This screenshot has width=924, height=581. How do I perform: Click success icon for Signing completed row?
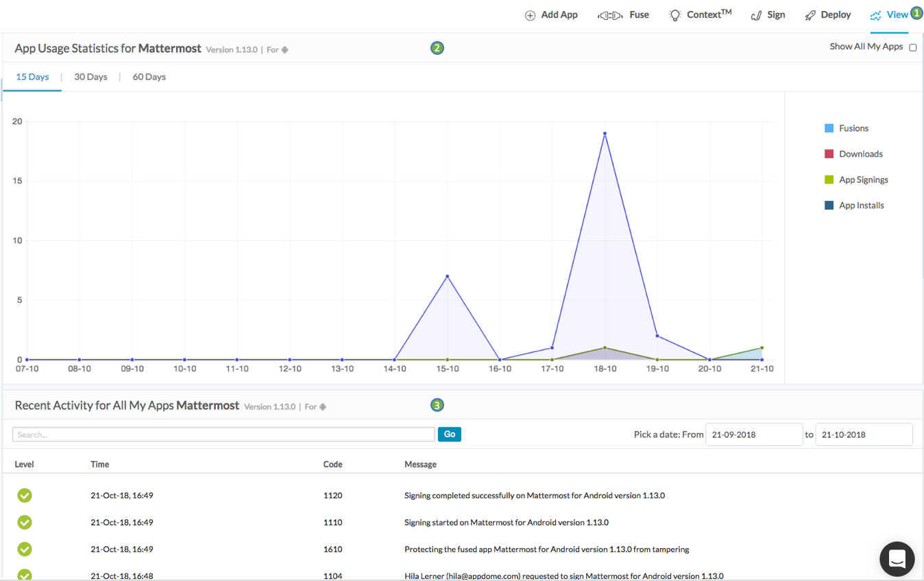[x=25, y=495]
